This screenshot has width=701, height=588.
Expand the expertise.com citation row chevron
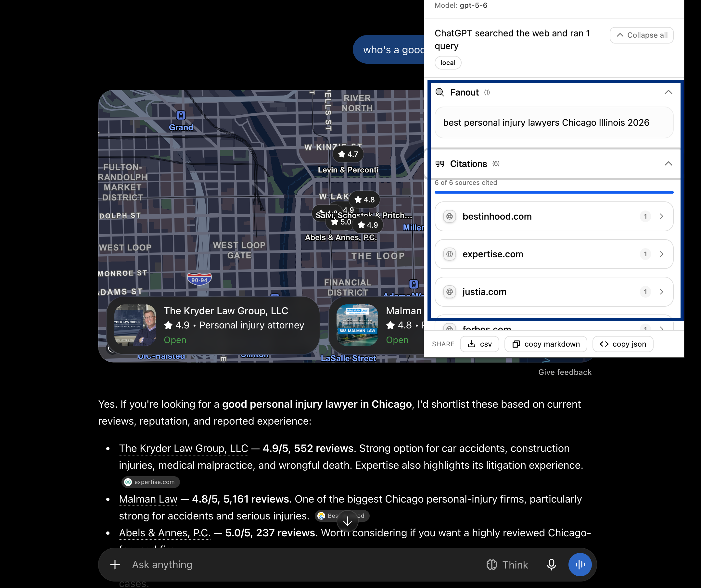coord(662,254)
